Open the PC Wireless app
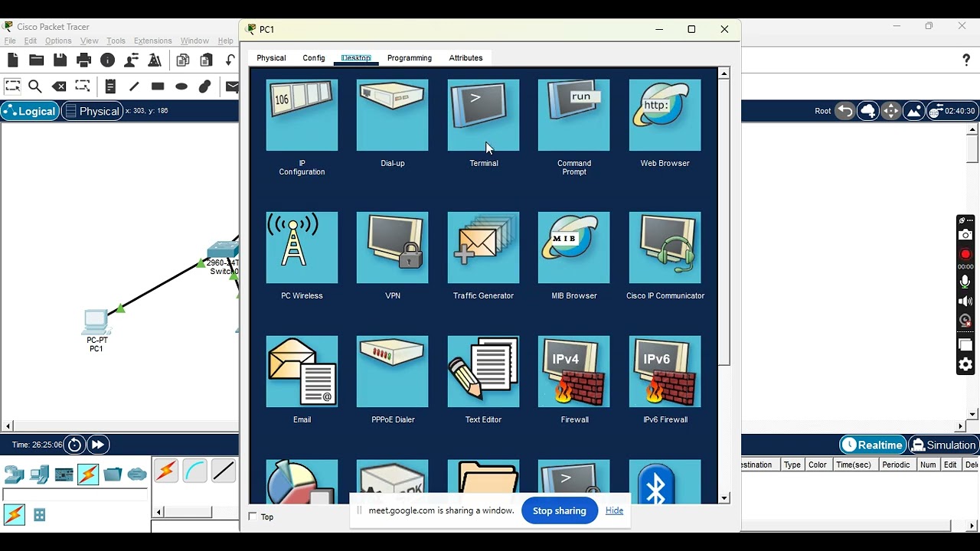The width and height of the screenshot is (980, 551). (x=302, y=247)
